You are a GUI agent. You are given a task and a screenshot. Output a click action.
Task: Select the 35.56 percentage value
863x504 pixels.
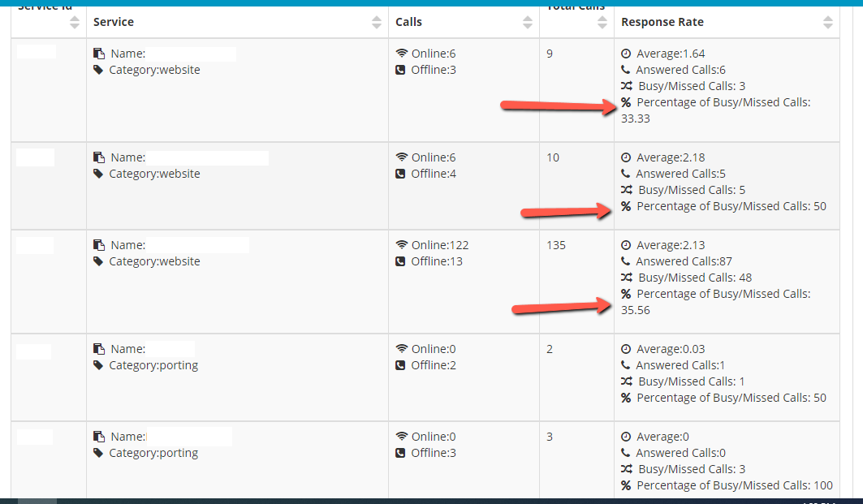point(636,310)
